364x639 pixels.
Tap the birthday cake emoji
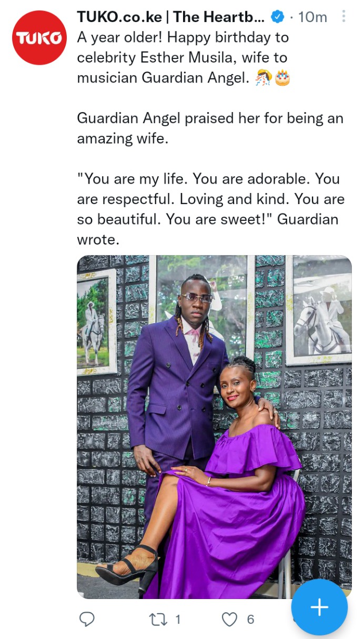pyautogui.click(x=282, y=78)
